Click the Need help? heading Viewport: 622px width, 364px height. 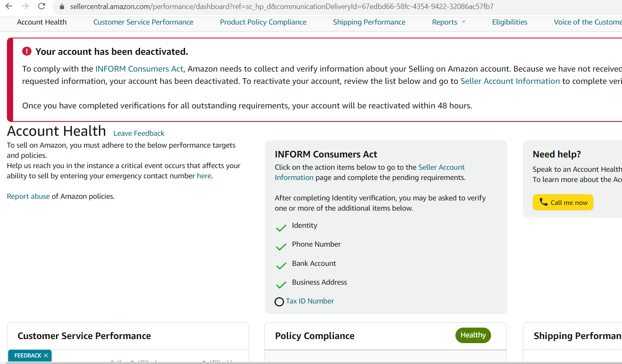tap(557, 154)
